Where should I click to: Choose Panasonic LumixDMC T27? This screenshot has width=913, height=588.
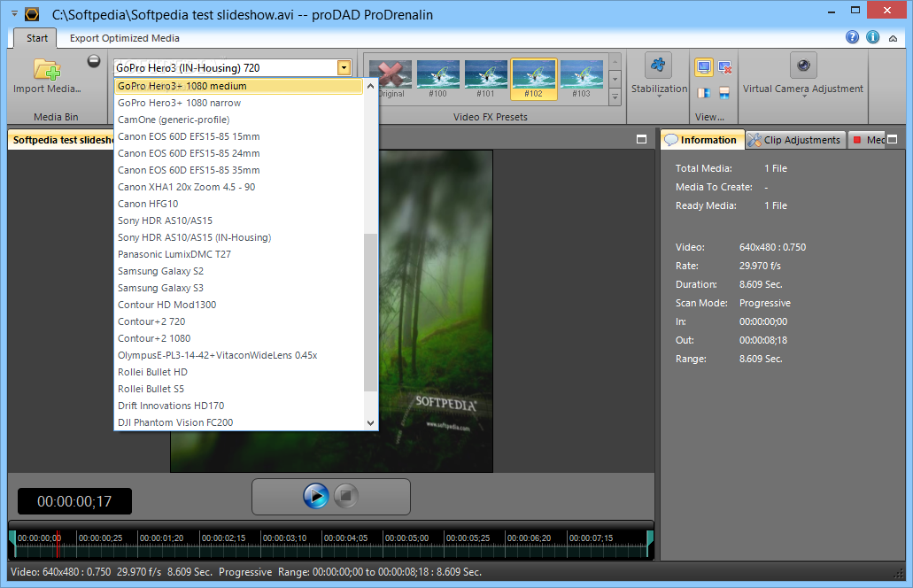[x=238, y=254]
